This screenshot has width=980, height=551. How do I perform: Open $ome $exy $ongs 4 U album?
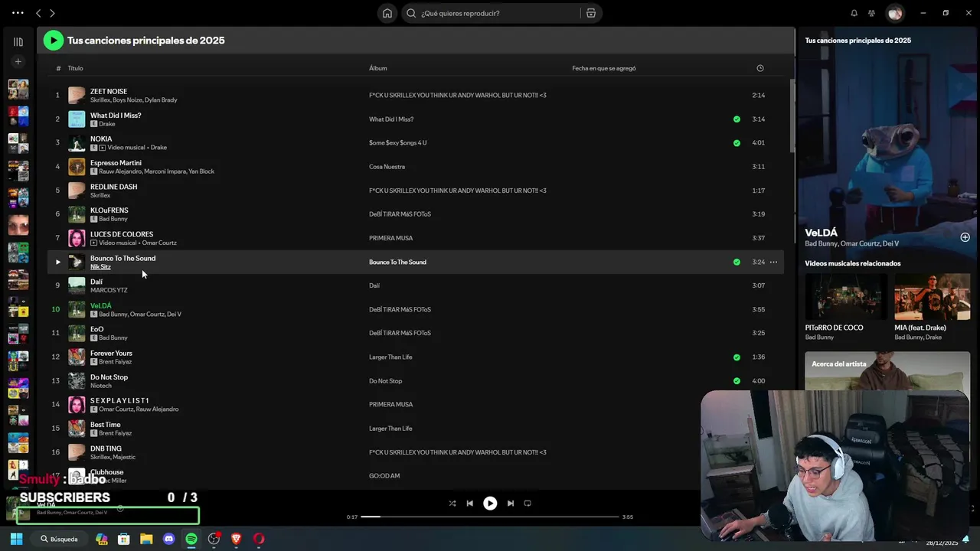point(397,143)
